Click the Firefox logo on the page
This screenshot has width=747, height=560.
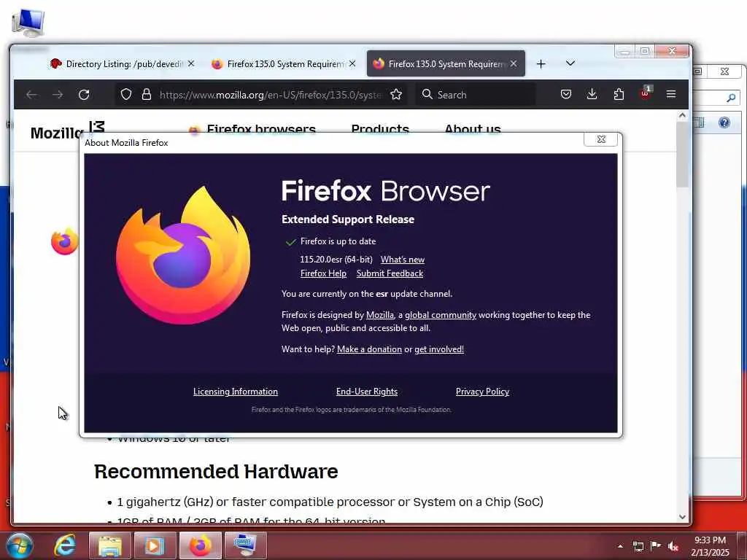coord(65,241)
